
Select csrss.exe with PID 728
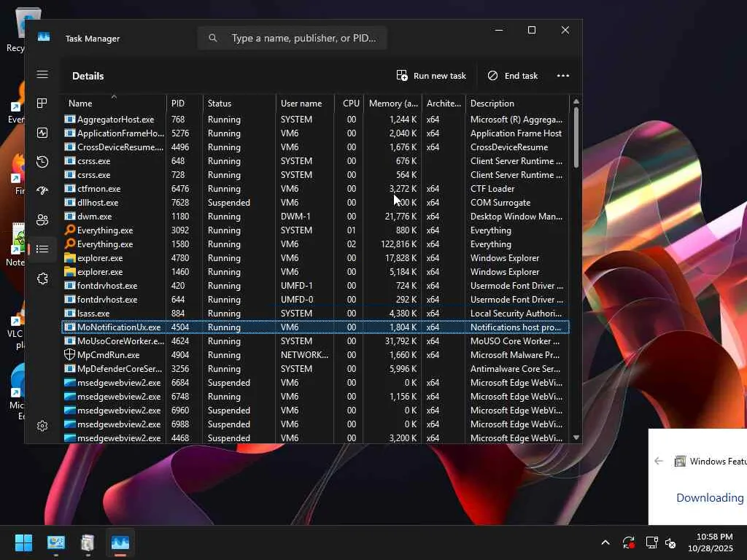click(315, 175)
